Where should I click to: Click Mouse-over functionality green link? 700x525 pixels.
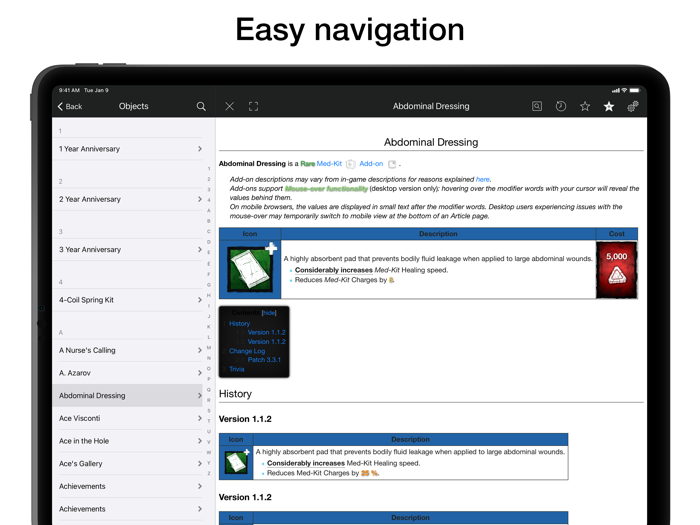[326, 188]
